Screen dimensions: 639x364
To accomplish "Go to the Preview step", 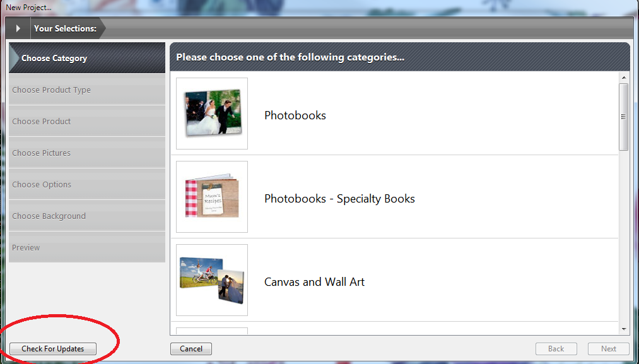I will (87, 247).
